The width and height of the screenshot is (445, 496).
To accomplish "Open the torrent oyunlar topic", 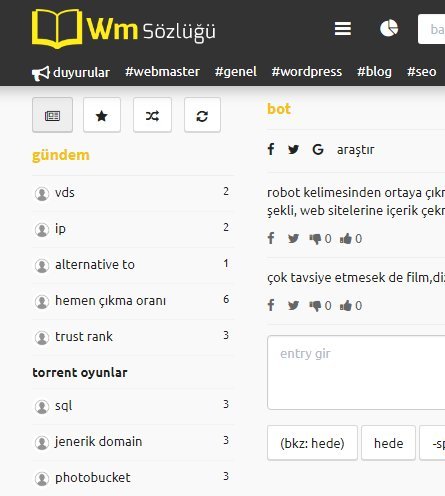I will (80, 373).
